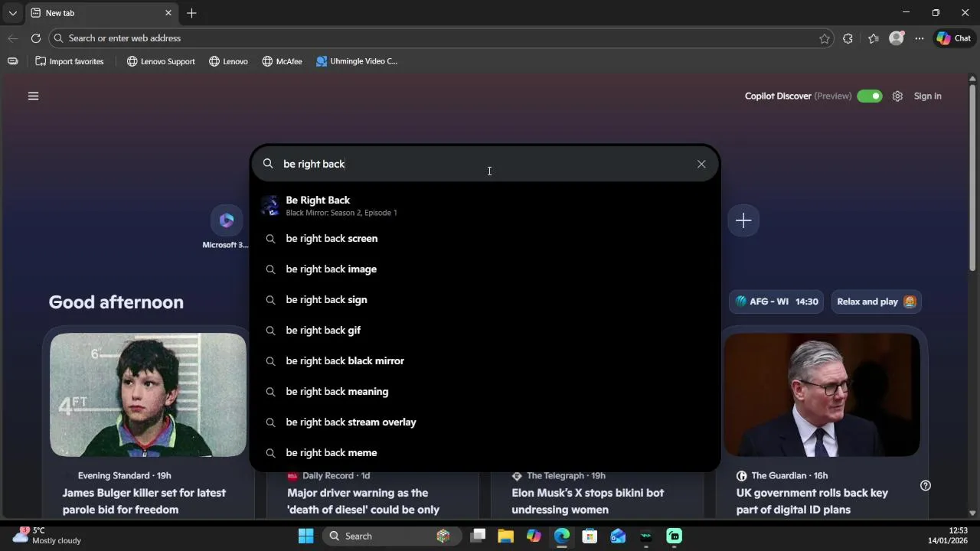This screenshot has height=551, width=980.
Task: Open James Bulger article thumbnail
Action: click(149, 395)
